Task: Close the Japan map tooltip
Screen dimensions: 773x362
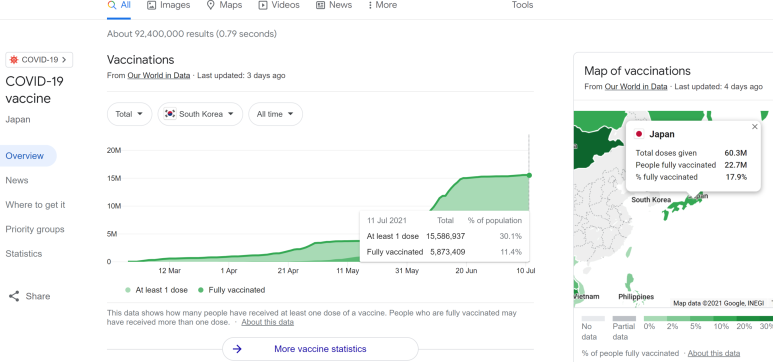Action: 755,127
